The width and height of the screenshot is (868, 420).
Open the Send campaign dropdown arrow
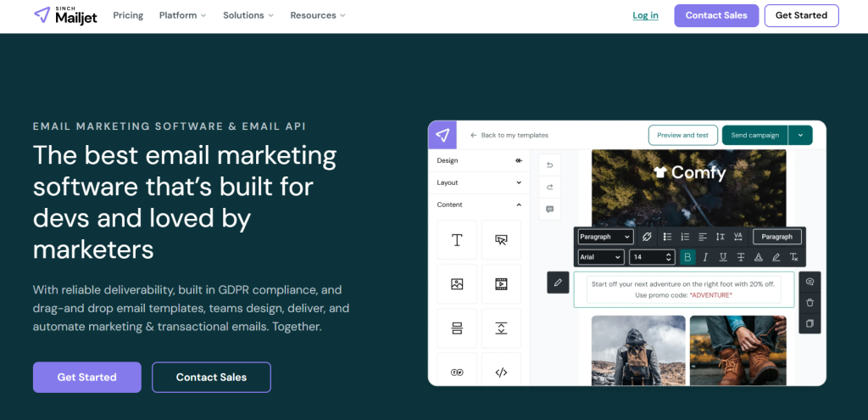pyautogui.click(x=800, y=135)
